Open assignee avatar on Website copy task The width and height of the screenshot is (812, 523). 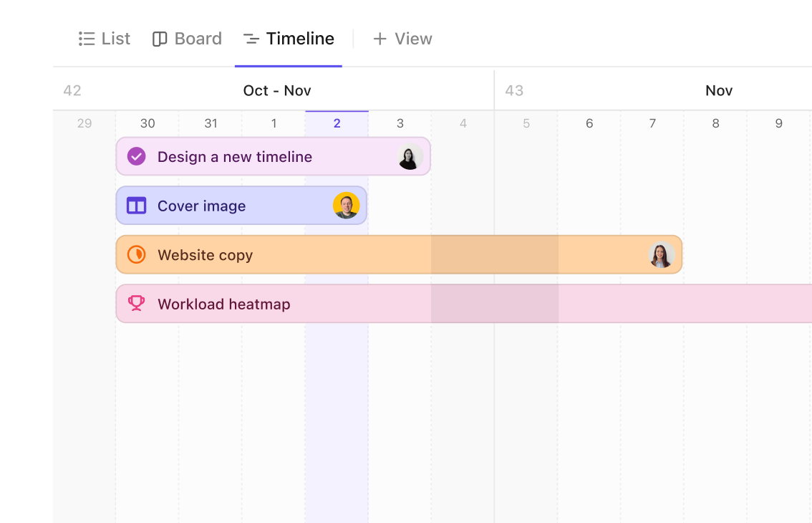[661, 255]
